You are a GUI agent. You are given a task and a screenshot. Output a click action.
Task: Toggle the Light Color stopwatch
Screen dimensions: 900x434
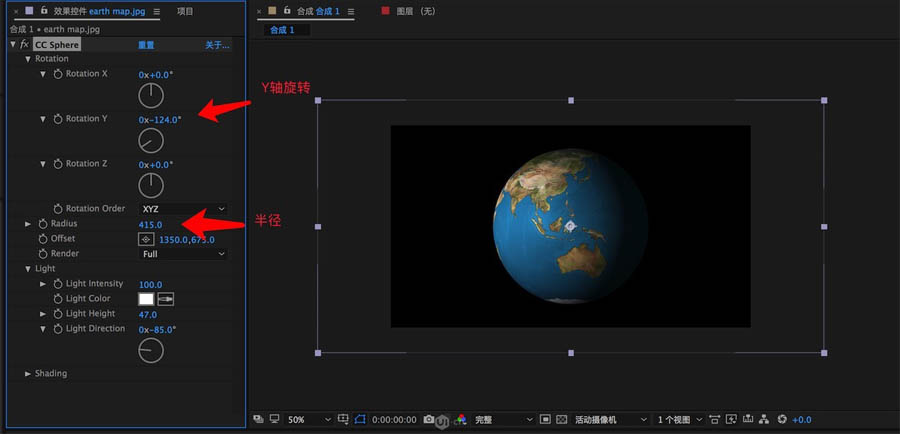point(57,299)
